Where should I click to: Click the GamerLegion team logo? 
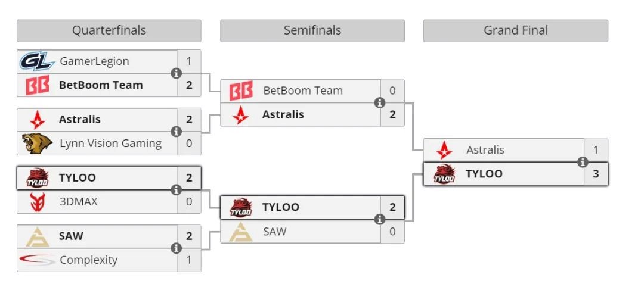(x=37, y=61)
